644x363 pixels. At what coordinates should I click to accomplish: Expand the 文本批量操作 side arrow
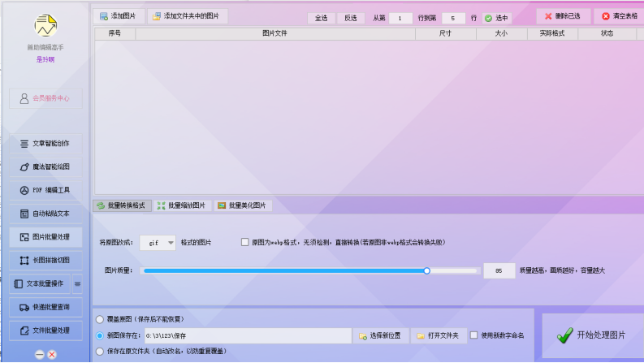click(77, 283)
